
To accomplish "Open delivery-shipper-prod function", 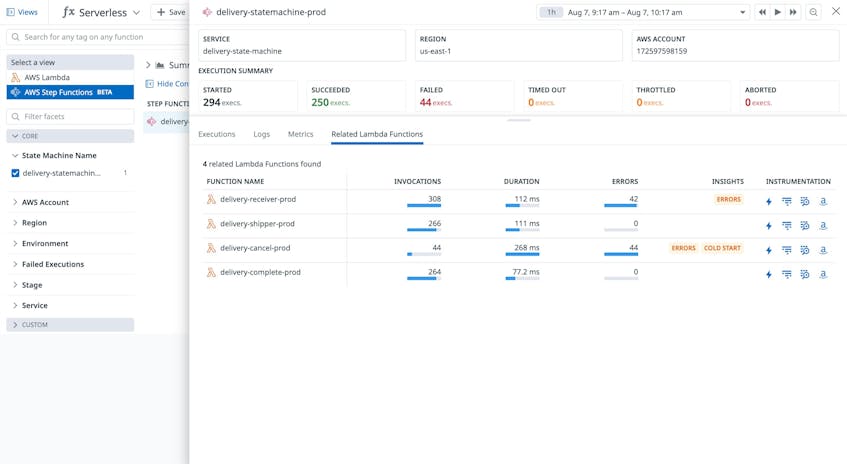I will (x=257, y=224).
